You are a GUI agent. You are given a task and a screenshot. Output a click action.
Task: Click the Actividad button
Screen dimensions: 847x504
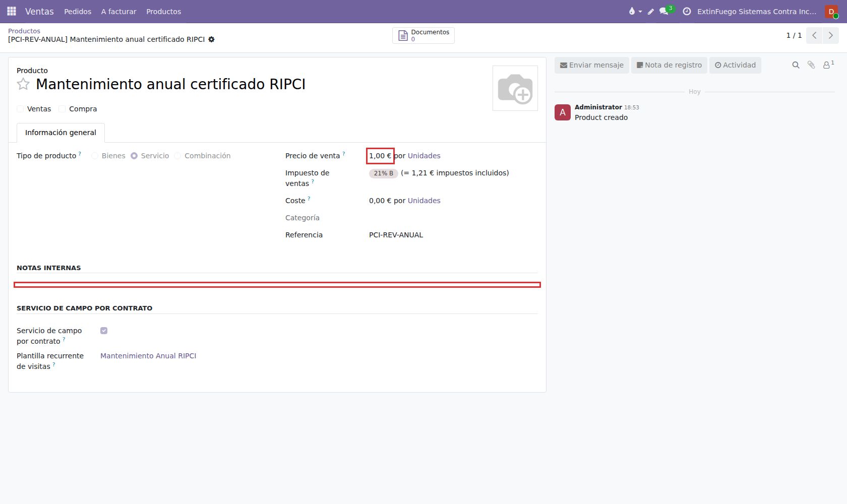tap(735, 65)
